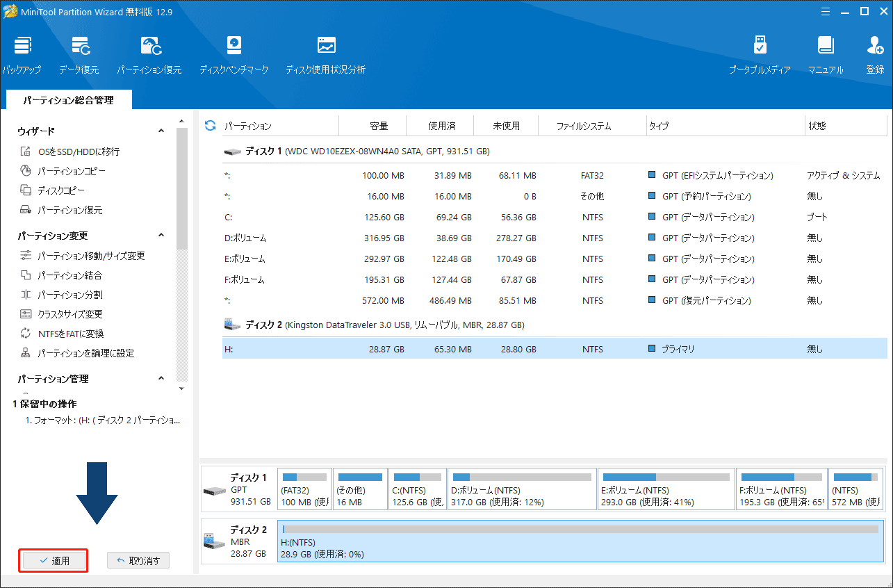Sort by パーティション column header
The height and width of the screenshot is (588, 893).
[280, 126]
